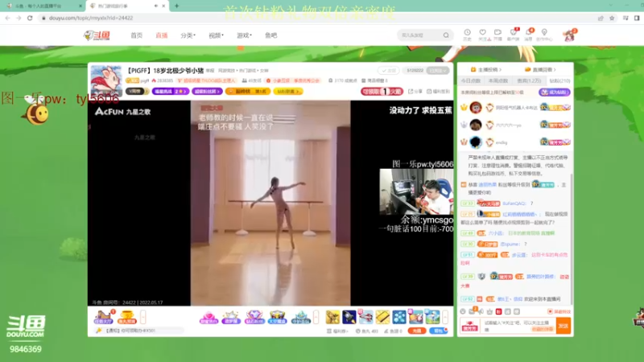Click the 任务大厅 task hall icon
Viewport: 644px width, 362px height.
pyautogui.click(x=104, y=317)
